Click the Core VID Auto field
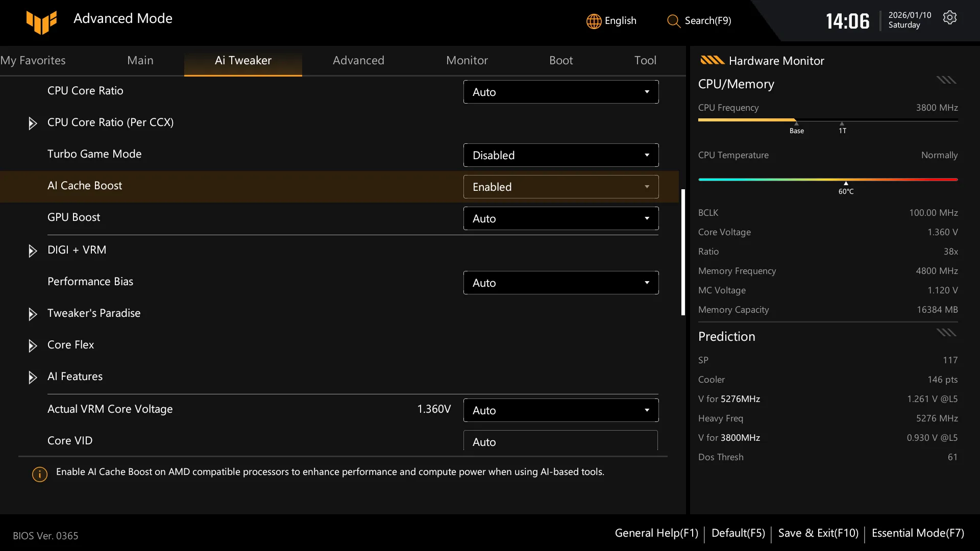This screenshot has width=980, height=551. coord(561,441)
